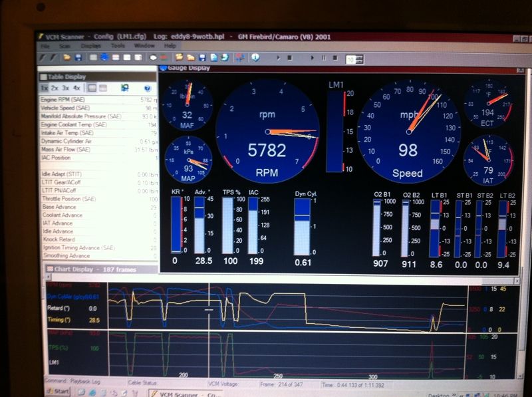Click the blue help icon in Table Display

click(x=147, y=88)
